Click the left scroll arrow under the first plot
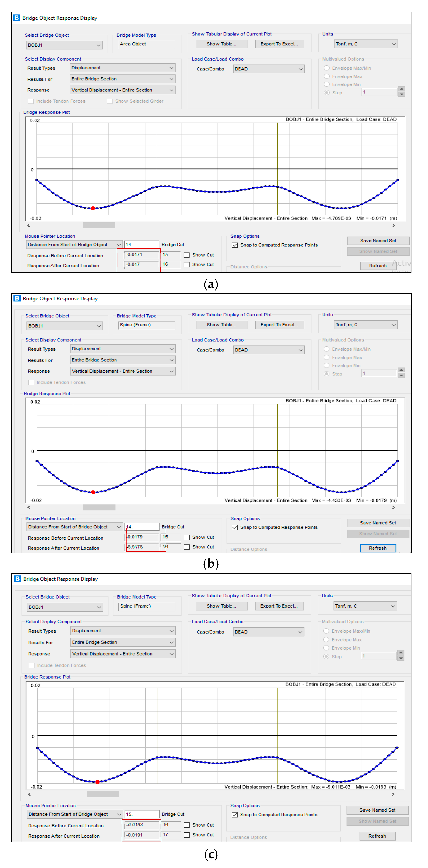Screen dimensions: 428x868 coord(28,225)
